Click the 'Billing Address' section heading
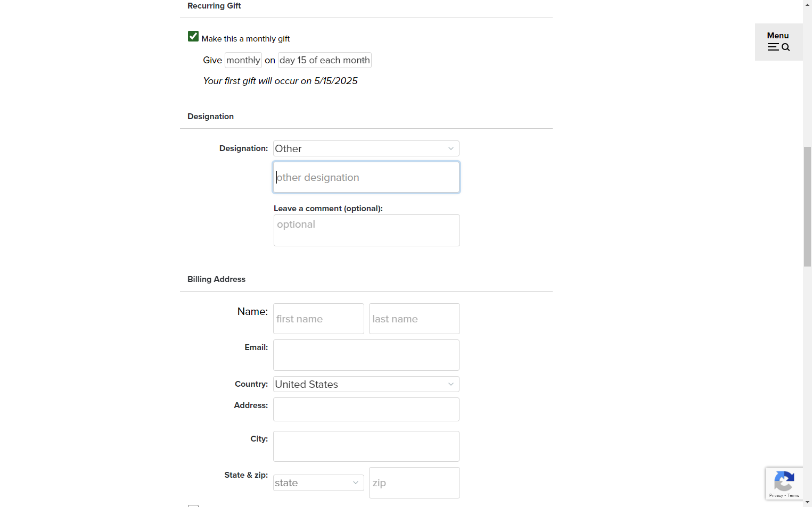This screenshot has height=507, width=812. [216, 279]
